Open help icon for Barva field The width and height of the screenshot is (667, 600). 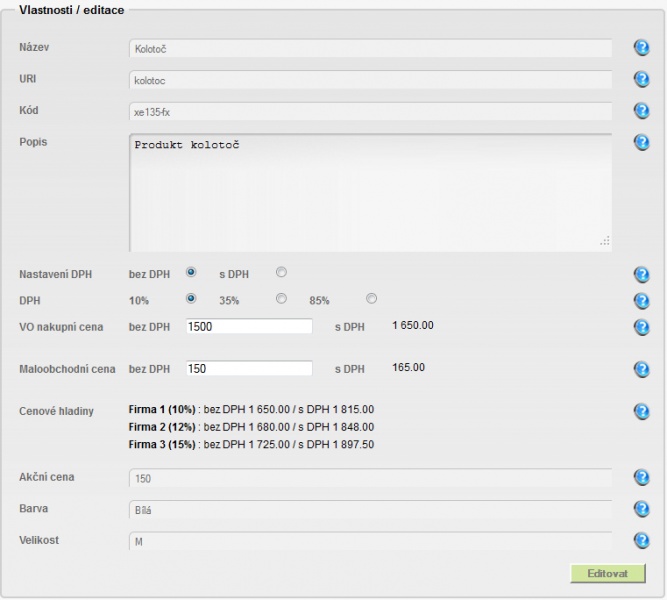coord(641,509)
